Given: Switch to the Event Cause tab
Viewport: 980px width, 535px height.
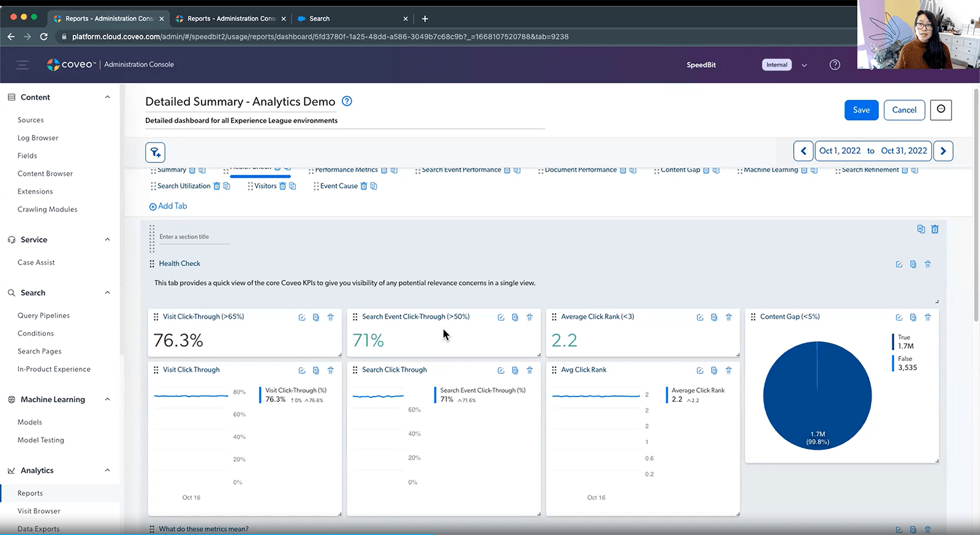Looking at the screenshot, I should point(339,186).
